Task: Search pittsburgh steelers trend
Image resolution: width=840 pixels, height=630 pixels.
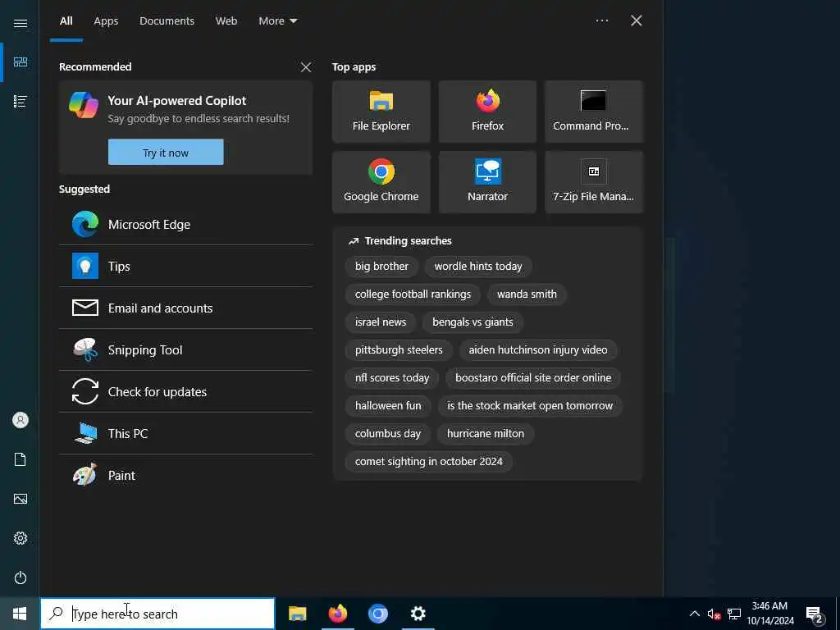Action: coord(399,349)
